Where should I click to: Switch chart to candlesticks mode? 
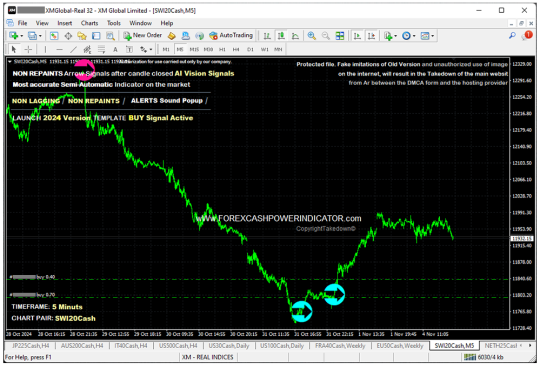point(281,36)
